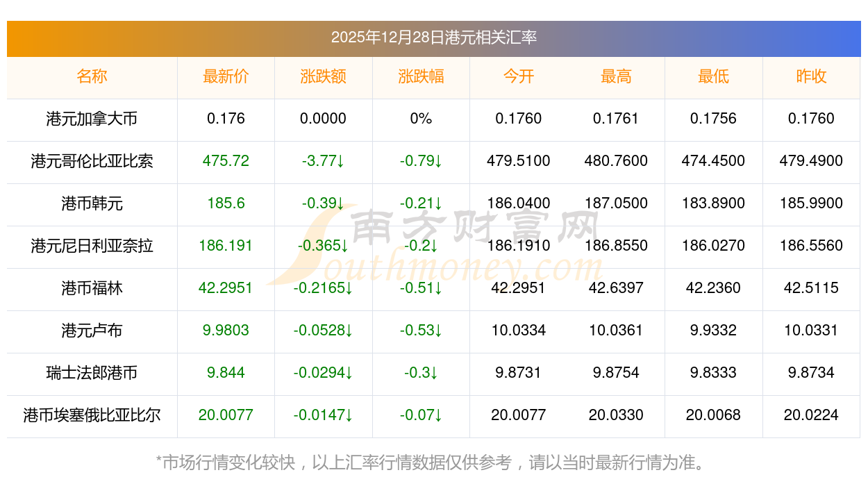Select change percent -0.51↓
The width and height of the screenshot is (868, 484).
421,288
